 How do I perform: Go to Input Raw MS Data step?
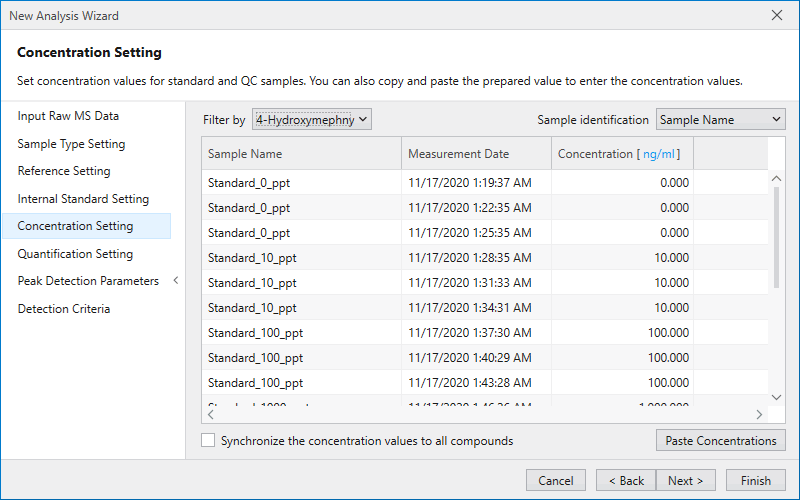click(x=68, y=116)
